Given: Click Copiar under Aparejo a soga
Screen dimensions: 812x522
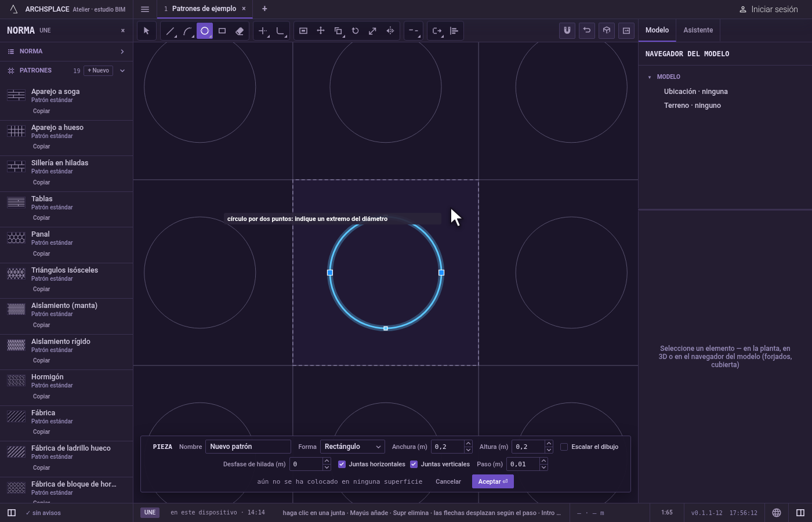Looking at the screenshot, I should 42,111.
